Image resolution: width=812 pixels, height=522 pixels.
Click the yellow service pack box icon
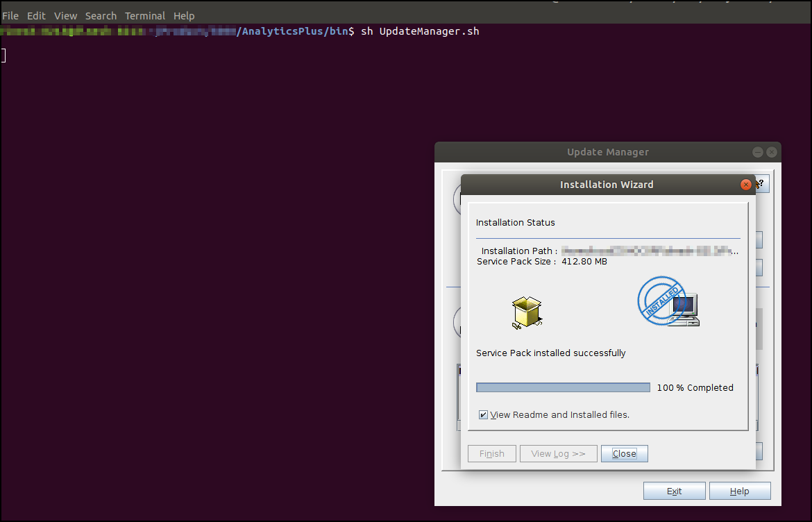coord(527,312)
